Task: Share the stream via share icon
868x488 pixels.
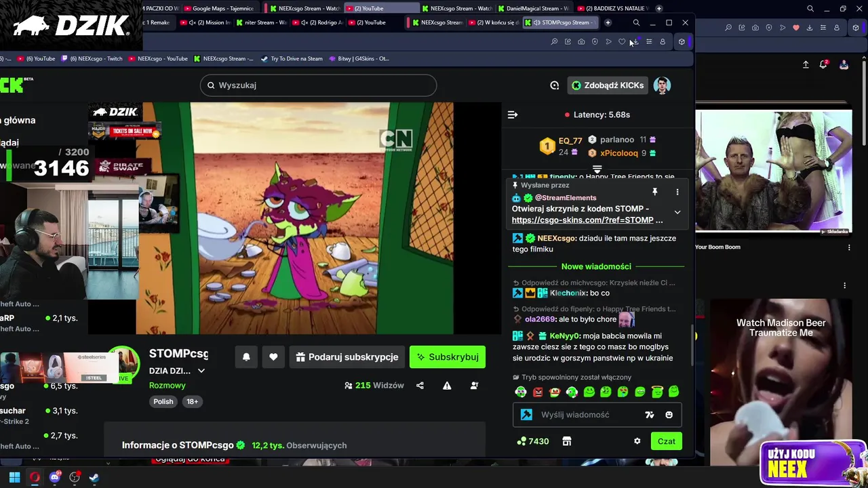Action: (x=420, y=386)
